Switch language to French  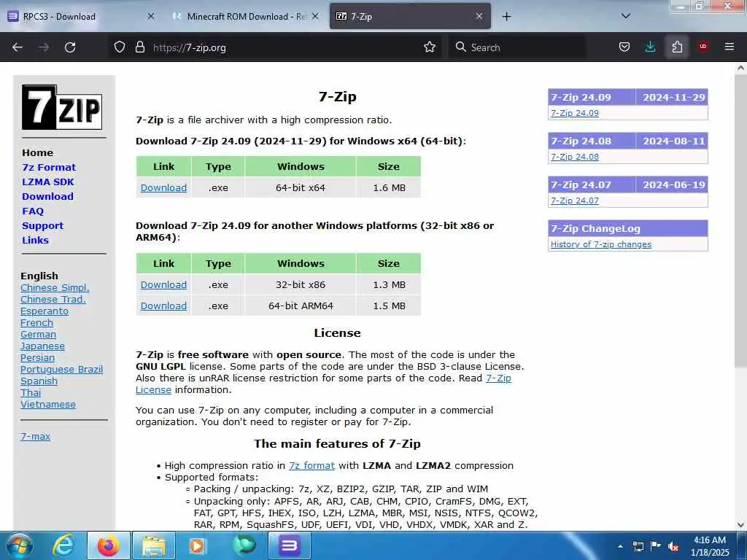tap(36, 323)
